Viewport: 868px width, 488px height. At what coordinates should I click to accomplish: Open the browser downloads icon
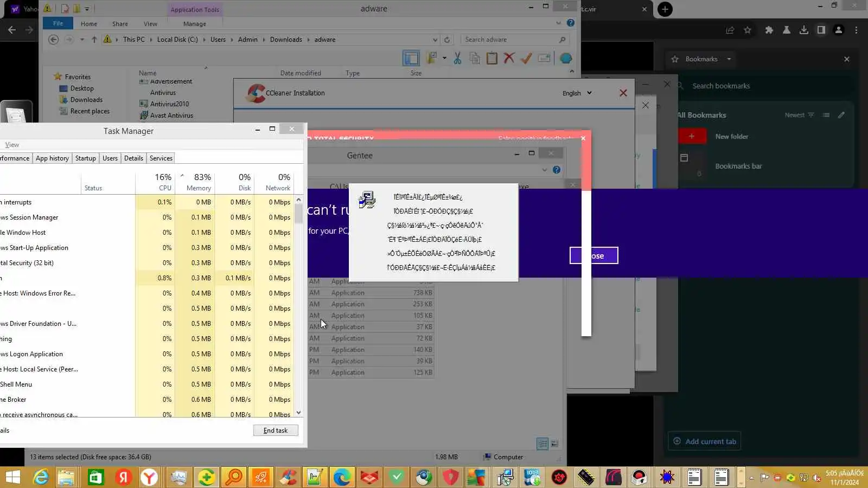[x=803, y=30]
